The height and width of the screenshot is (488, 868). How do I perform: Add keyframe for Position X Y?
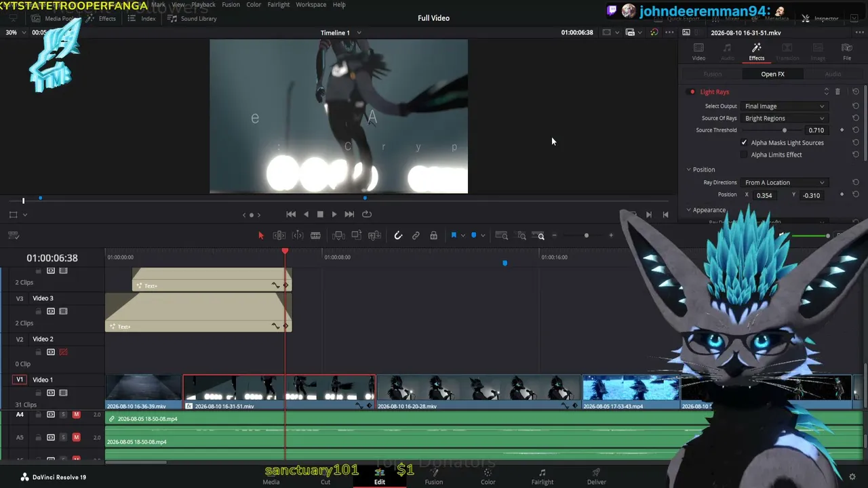click(x=842, y=195)
